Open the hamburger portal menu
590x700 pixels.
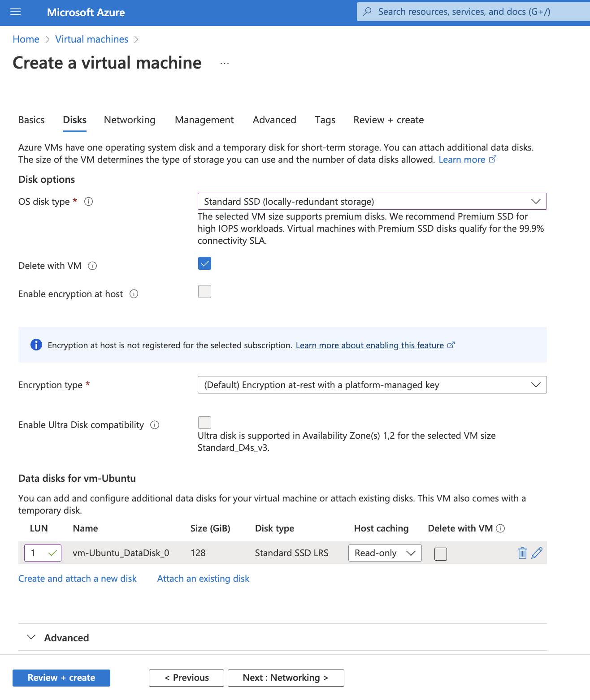16,12
